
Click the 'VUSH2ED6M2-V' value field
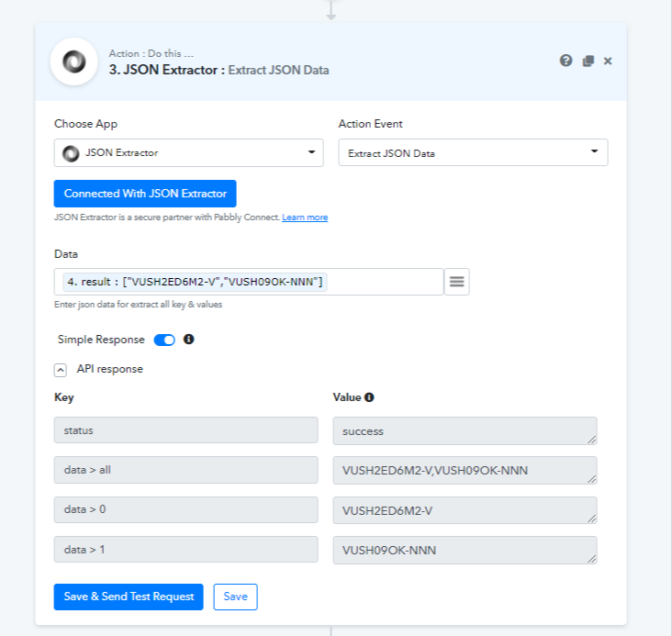tap(465, 510)
